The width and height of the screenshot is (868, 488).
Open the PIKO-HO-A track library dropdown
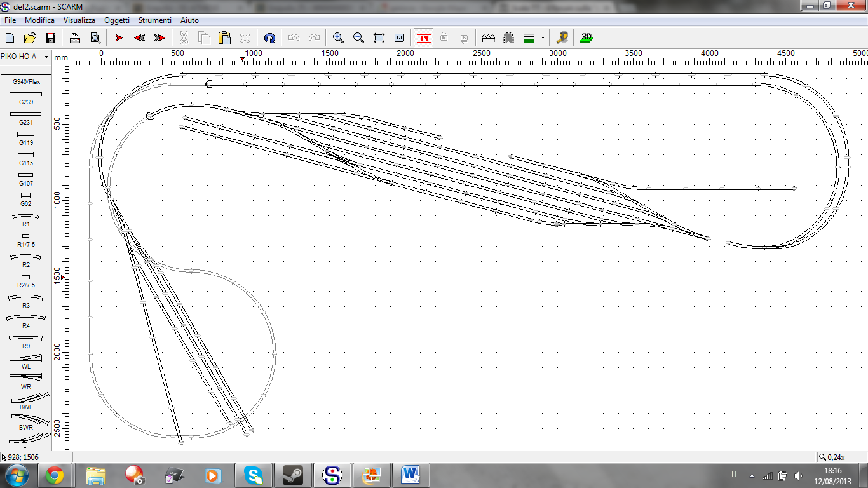(46, 57)
